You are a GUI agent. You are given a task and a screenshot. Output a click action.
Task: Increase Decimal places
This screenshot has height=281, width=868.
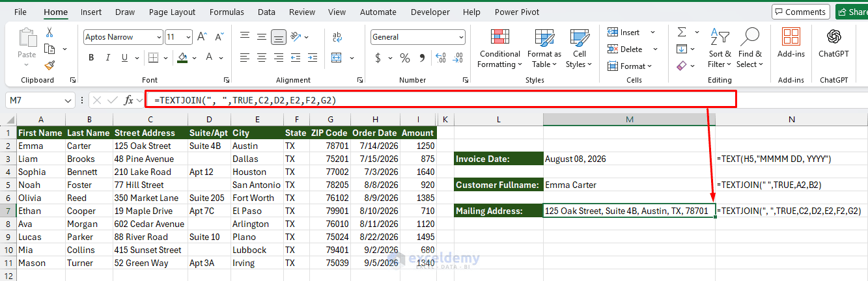point(441,58)
